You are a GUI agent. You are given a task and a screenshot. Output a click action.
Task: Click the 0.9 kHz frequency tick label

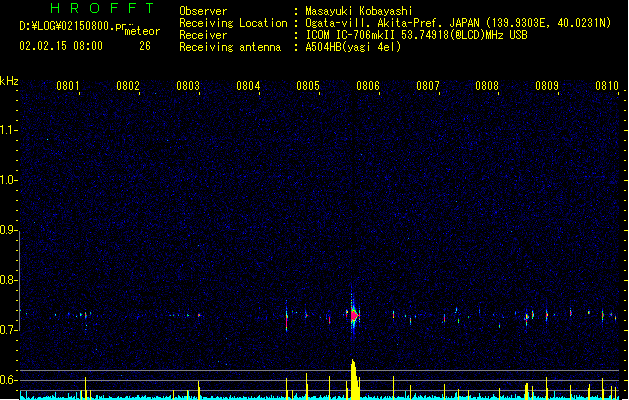(8, 230)
